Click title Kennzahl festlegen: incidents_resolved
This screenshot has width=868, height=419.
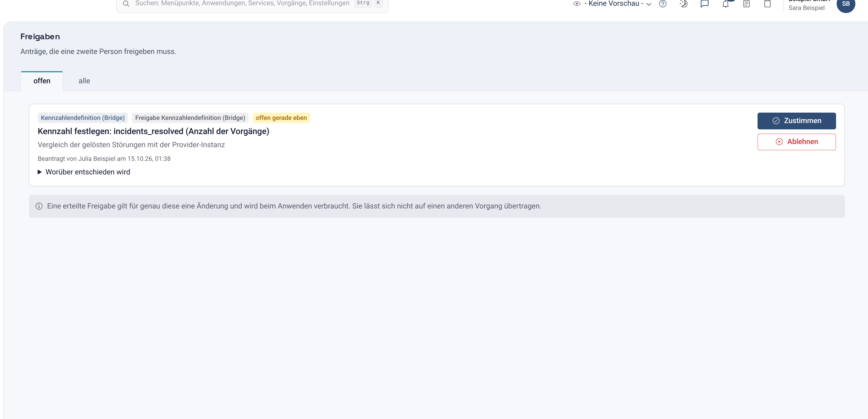pos(153,131)
